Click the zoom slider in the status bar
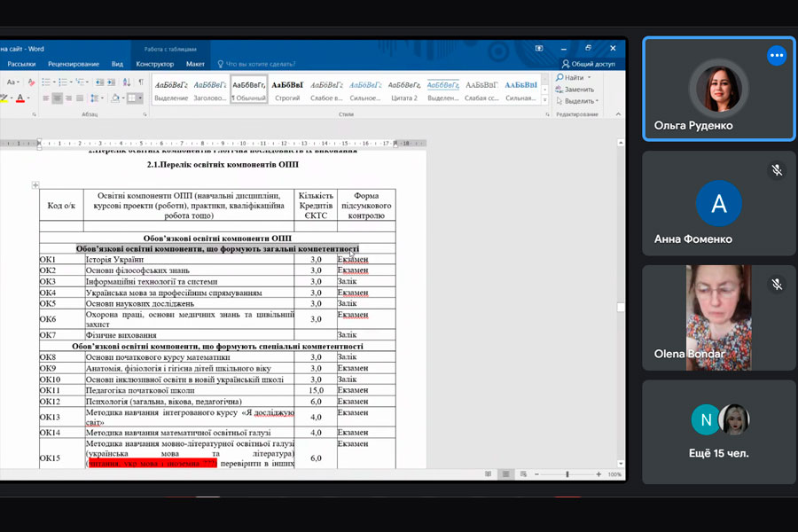This screenshot has height=532, width=798. (x=567, y=474)
